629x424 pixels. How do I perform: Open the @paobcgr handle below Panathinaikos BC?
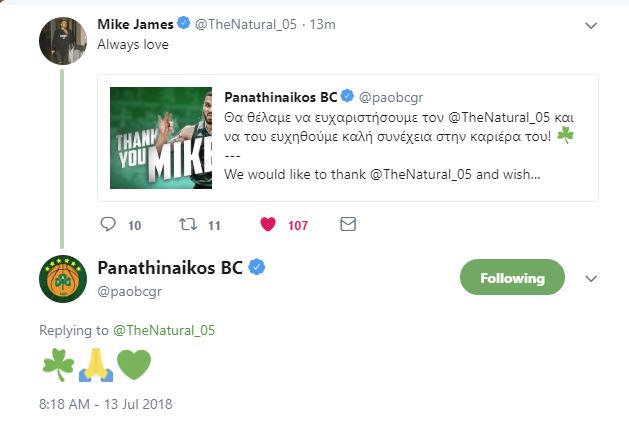(130, 293)
